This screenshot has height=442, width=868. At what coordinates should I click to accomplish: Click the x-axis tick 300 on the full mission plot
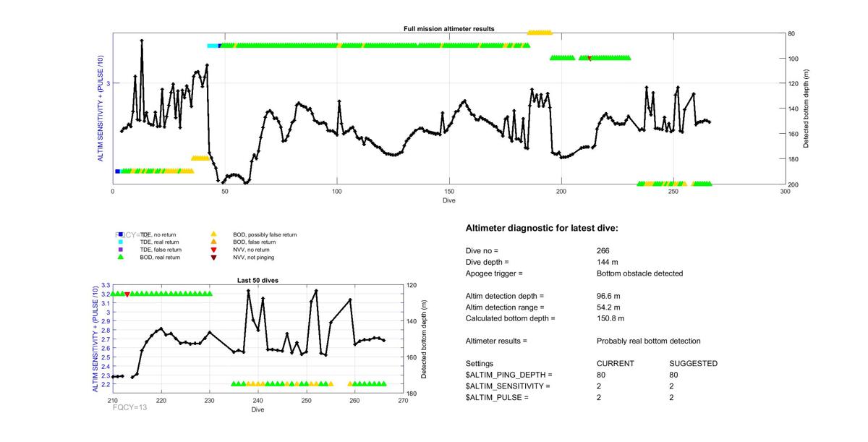(786, 192)
